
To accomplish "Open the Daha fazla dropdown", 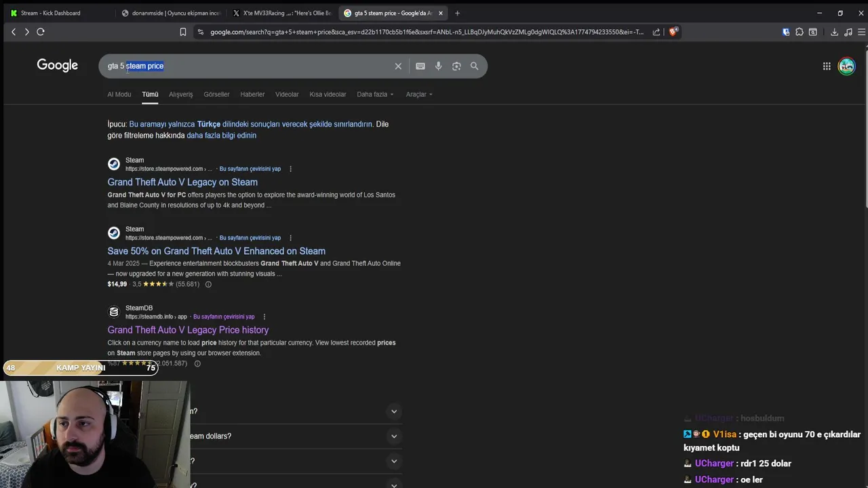I will coord(375,94).
